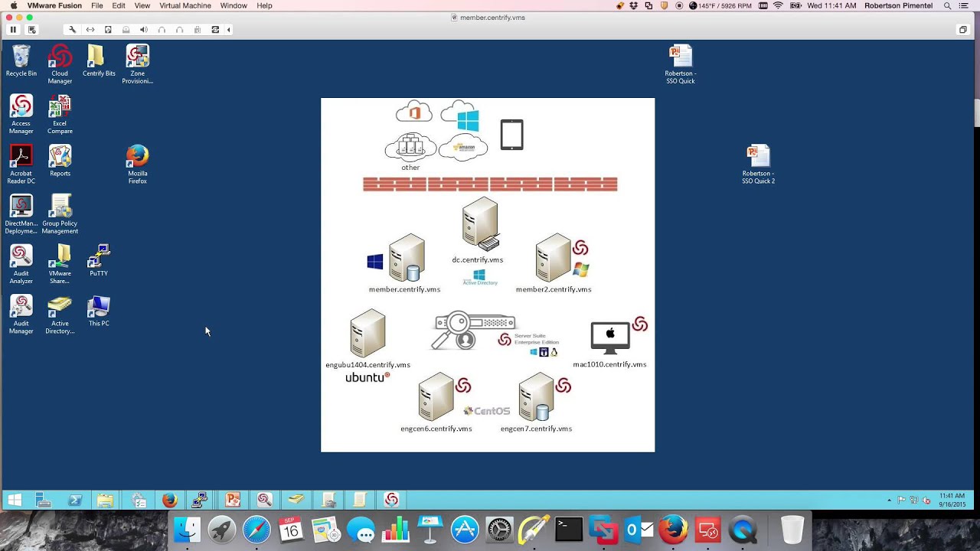Collapse the VMware toolbar device arrow
This screenshot has height=551, width=980.
tap(228, 30)
